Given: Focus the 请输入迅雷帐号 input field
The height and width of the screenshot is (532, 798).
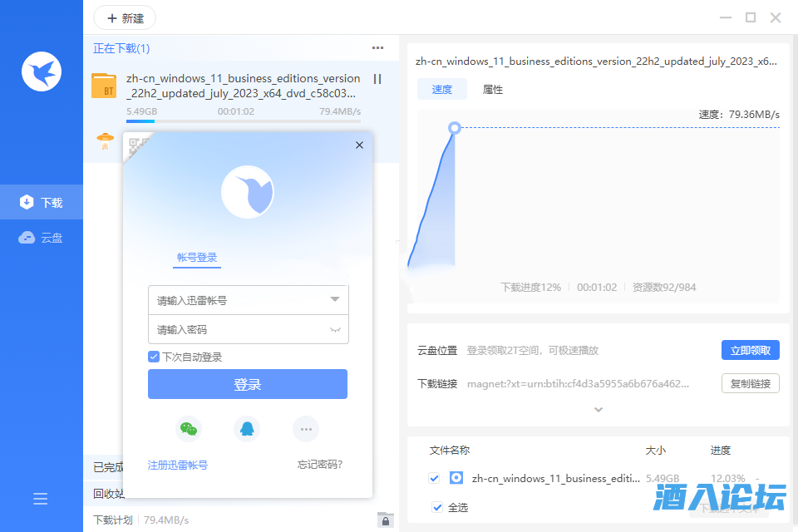Looking at the screenshot, I should click(x=249, y=300).
